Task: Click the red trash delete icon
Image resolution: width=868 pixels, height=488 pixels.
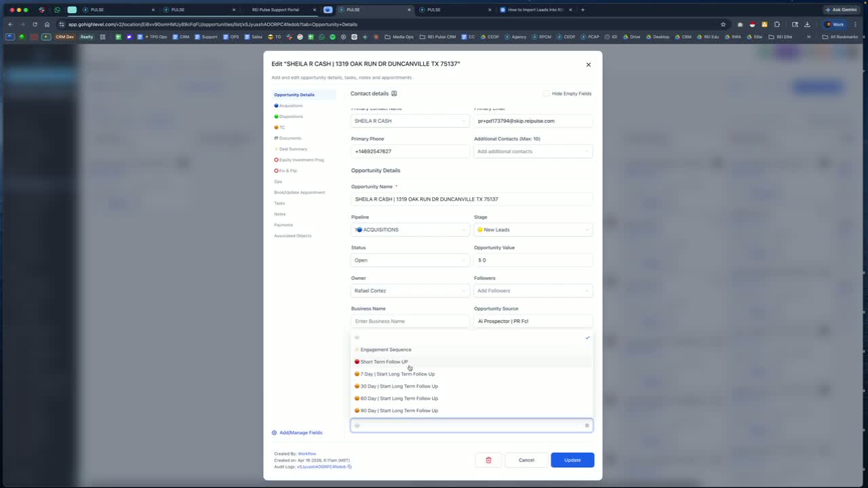Action: (488, 460)
